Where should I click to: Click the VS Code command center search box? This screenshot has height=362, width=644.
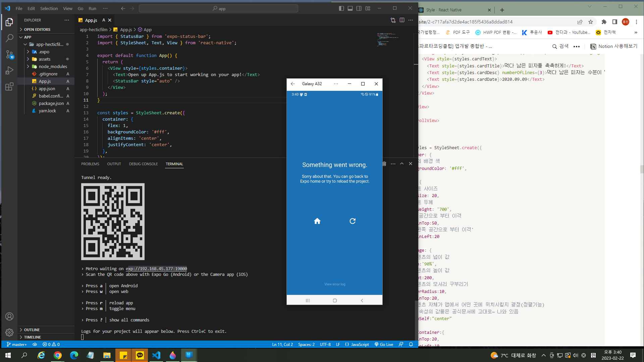click(218, 8)
